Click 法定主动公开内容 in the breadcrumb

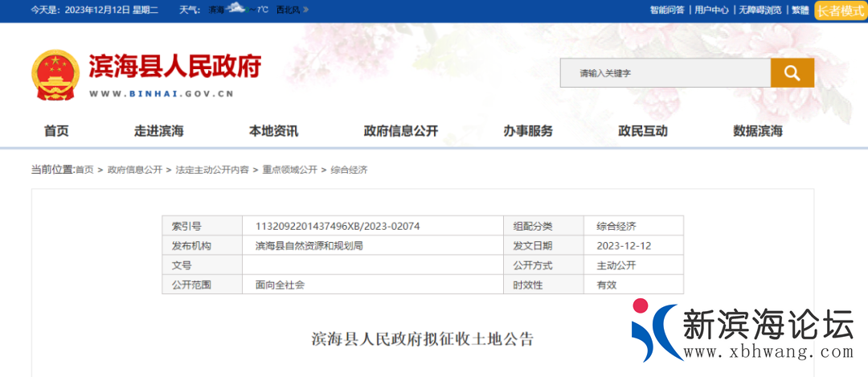(212, 170)
